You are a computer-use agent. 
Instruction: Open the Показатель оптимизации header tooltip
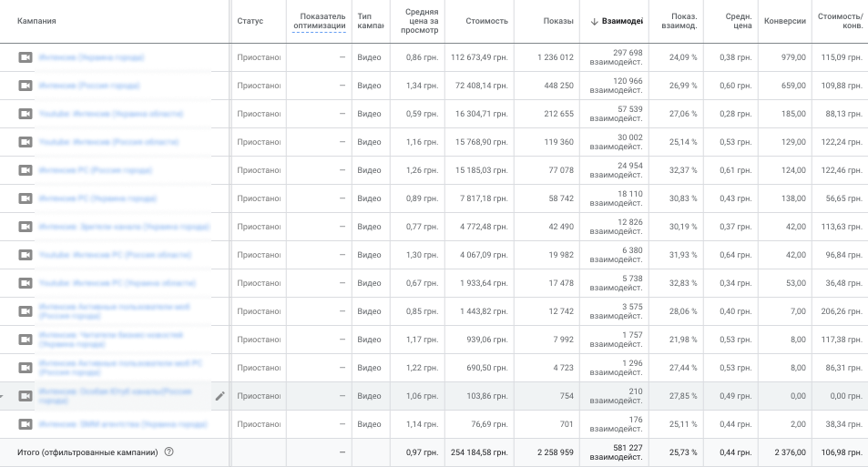(320, 21)
